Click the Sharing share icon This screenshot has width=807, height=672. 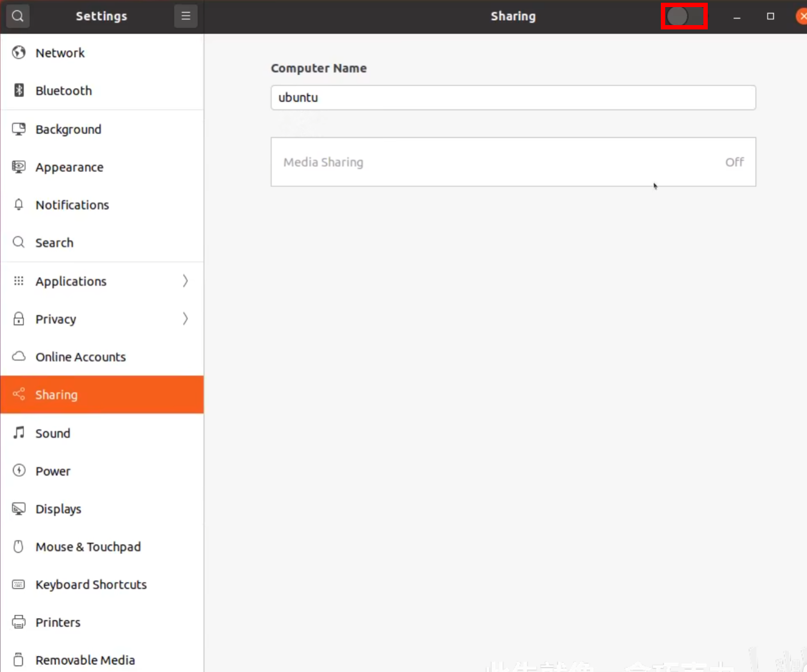tap(19, 394)
